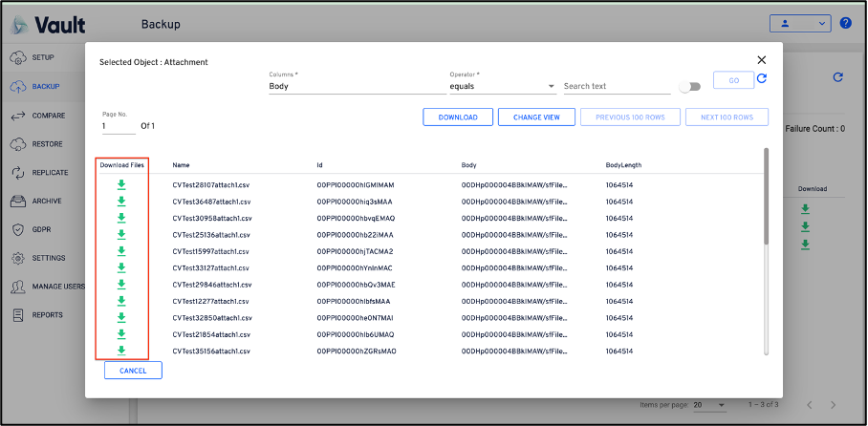The image size is (868, 426).
Task: Click the DOWNLOAD button above the table
Action: pyautogui.click(x=458, y=117)
